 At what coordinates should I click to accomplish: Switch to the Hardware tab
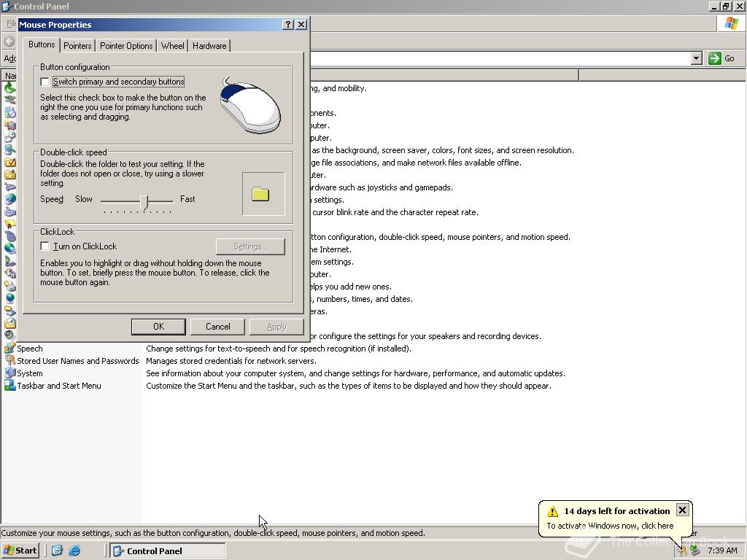pos(209,46)
